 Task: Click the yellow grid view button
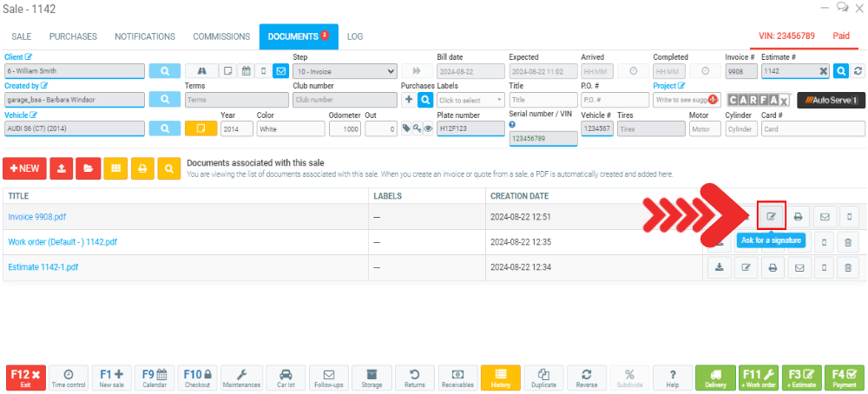tap(115, 168)
